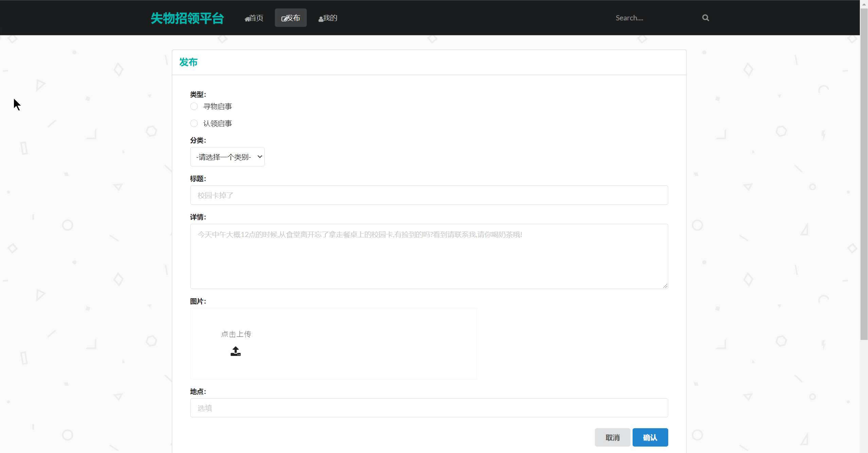
Task: Select the 寻物启事 radio button
Action: [194, 106]
